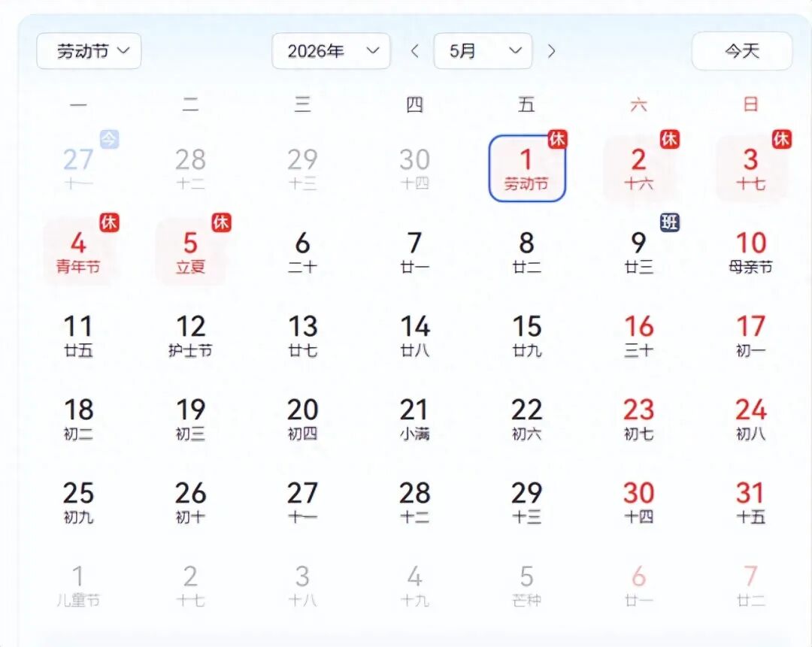The image size is (812, 647).
Task: Click the 今 today badge on April 27
Action: 109,139
